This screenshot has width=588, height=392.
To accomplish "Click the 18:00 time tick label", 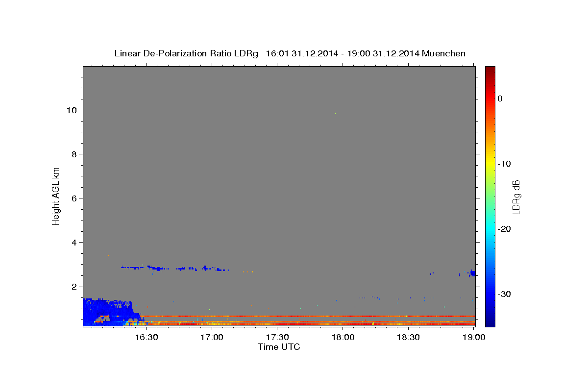I will (343, 338).
